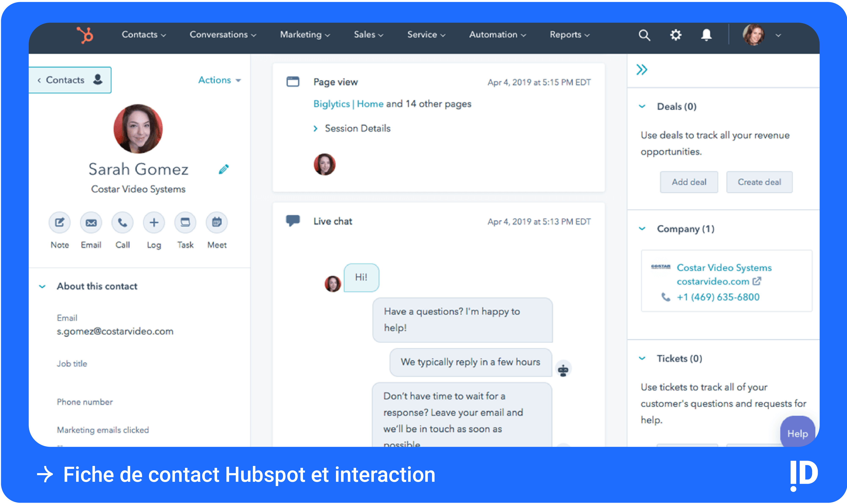Collapse the Deals (0) section
Image resolution: width=847 pixels, height=504 pixels.
tap(642, 107)
